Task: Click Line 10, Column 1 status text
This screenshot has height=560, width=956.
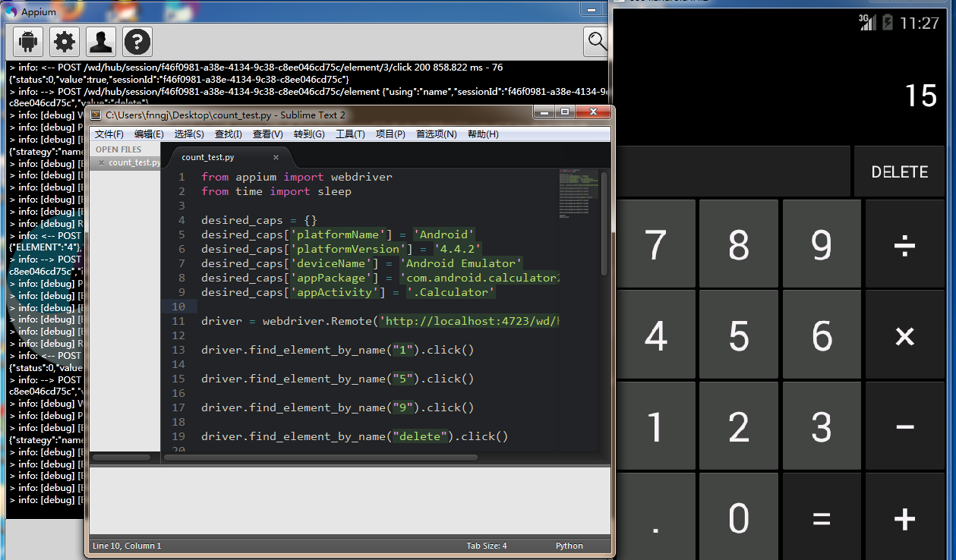Action: 127,546
